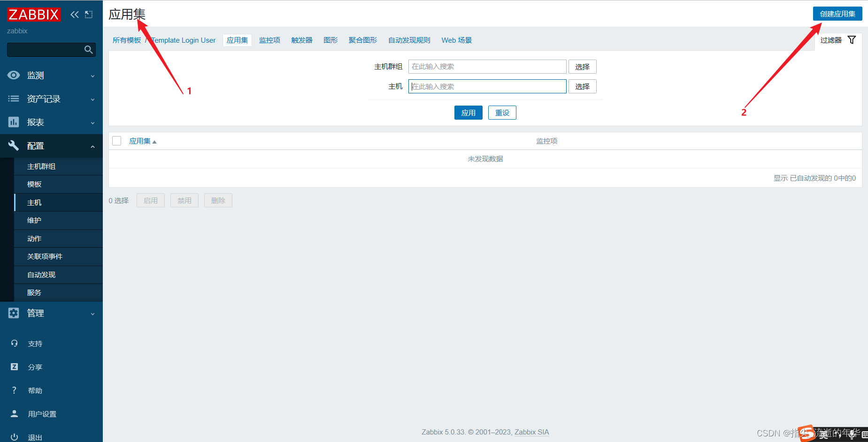Viewport: 868px width, 442px height.
Task: Click the 用户设置 sidebar link
Action: (42, 414)
